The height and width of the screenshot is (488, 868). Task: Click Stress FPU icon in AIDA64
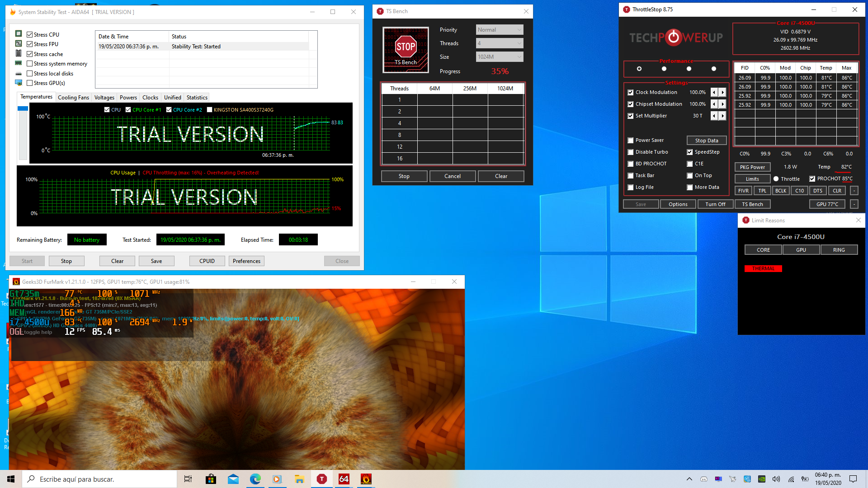19,43
